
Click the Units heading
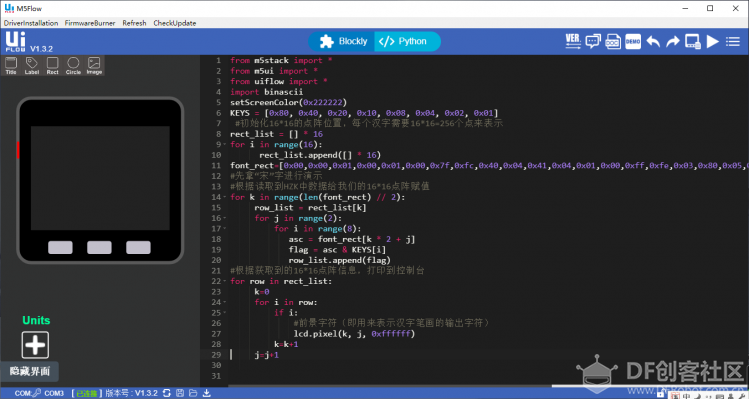[36, 320]
